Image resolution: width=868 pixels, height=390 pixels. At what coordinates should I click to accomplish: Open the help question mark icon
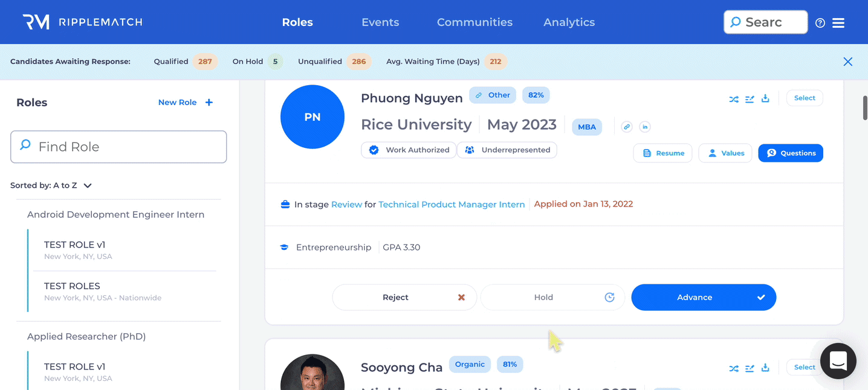click(820, 22)
